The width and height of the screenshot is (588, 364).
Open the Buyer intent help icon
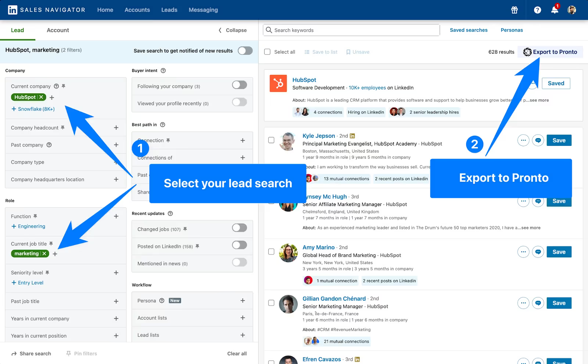163,71
